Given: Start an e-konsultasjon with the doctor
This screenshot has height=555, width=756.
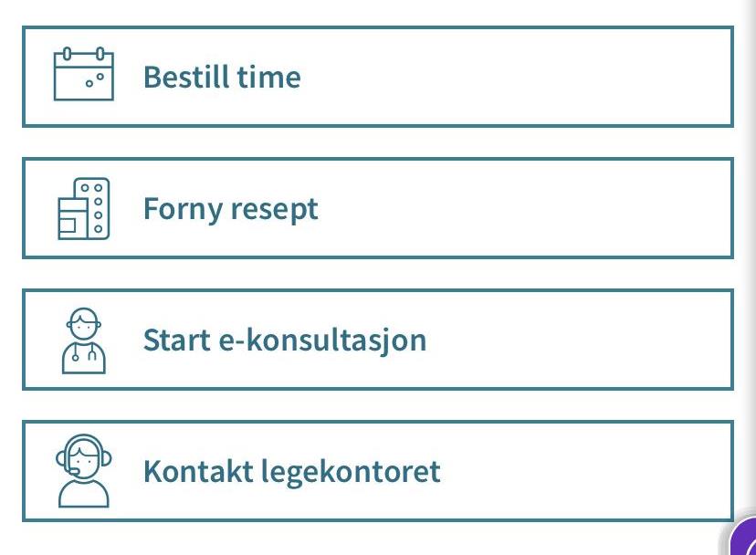Looking at the screenshot, I should [378, 340].
